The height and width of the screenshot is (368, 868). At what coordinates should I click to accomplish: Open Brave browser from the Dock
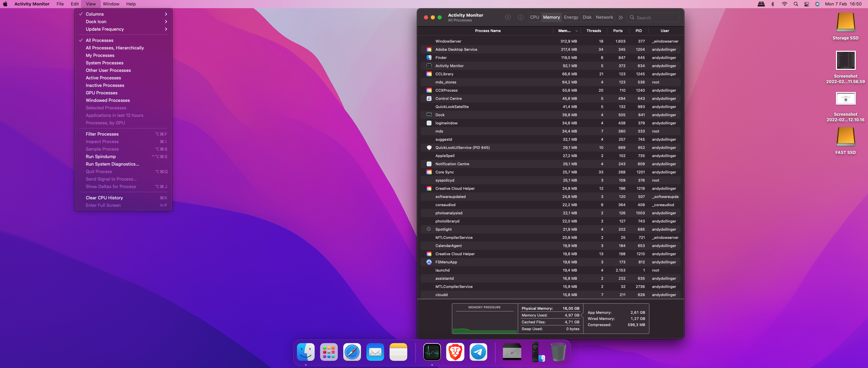click(x=455, y=352)
